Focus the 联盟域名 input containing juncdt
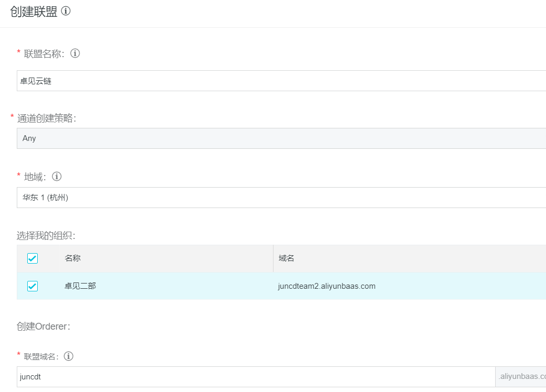Screen dimensions: 546x392 click(x=256, y=377)
